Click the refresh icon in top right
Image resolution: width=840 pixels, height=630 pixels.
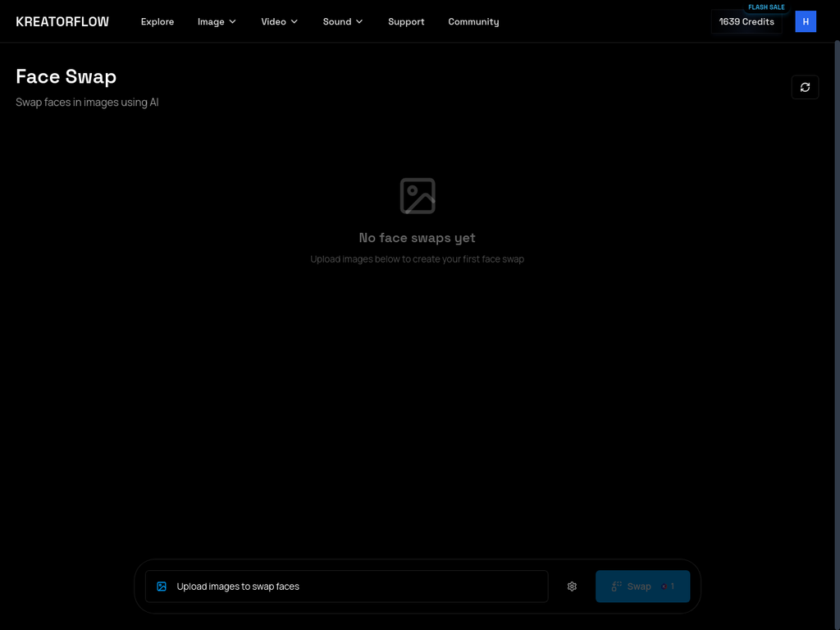[805, 87]
